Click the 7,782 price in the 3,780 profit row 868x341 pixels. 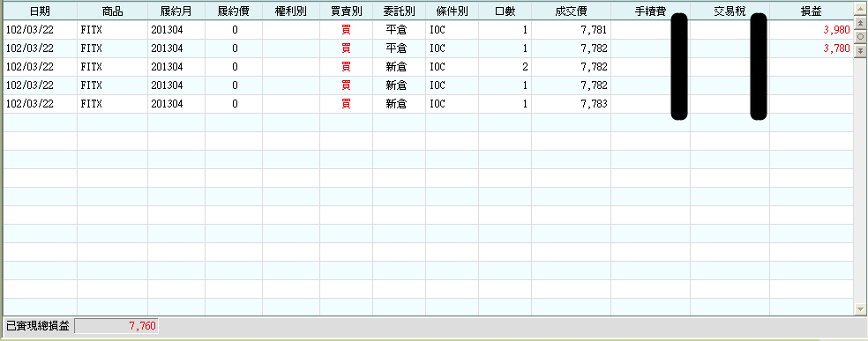(x=594, y=48)
